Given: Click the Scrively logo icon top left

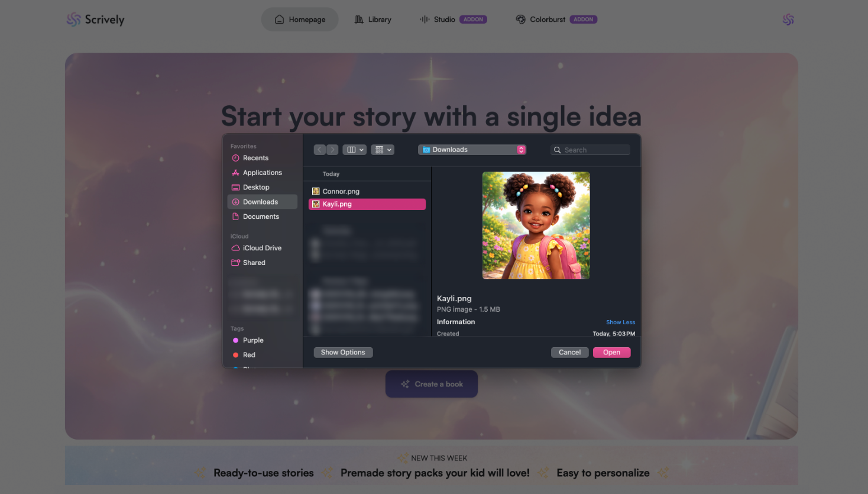Looking at the screenshot, I should coord(74,20).
